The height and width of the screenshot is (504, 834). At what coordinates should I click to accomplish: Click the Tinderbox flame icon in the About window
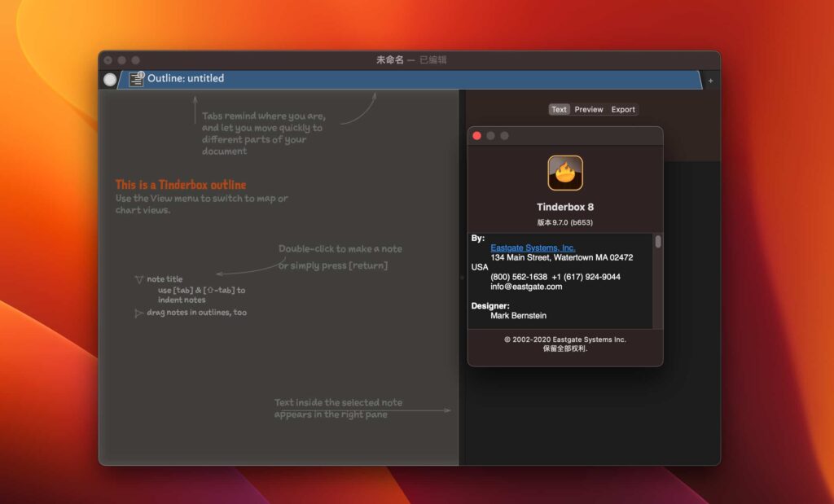(x=564, y=172)
